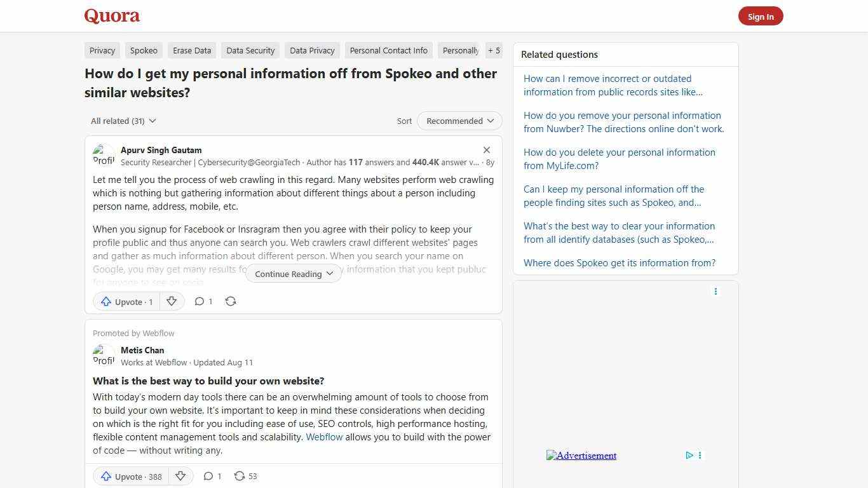Image resolution: width=868 pixels, height=488 pixels.
Task: Dismiss Apurv's answer with the X
Action: 486,150
